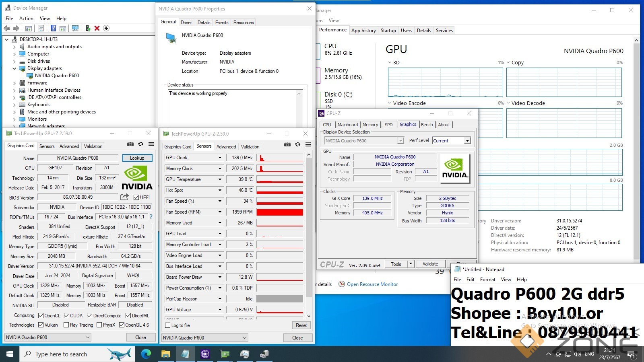Click the Device Manager help question-mark icon
This screenshot has height=362, width=644.
(x=53, y=28)
